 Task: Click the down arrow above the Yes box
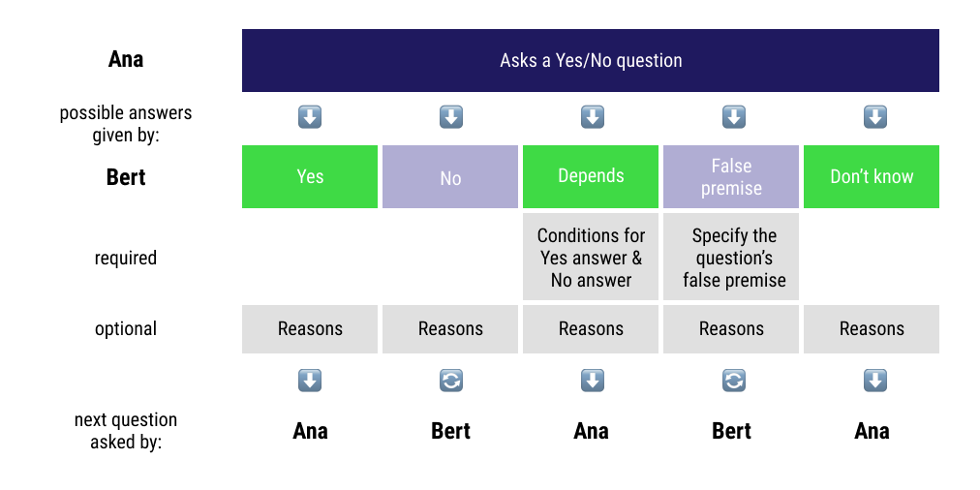310,118
